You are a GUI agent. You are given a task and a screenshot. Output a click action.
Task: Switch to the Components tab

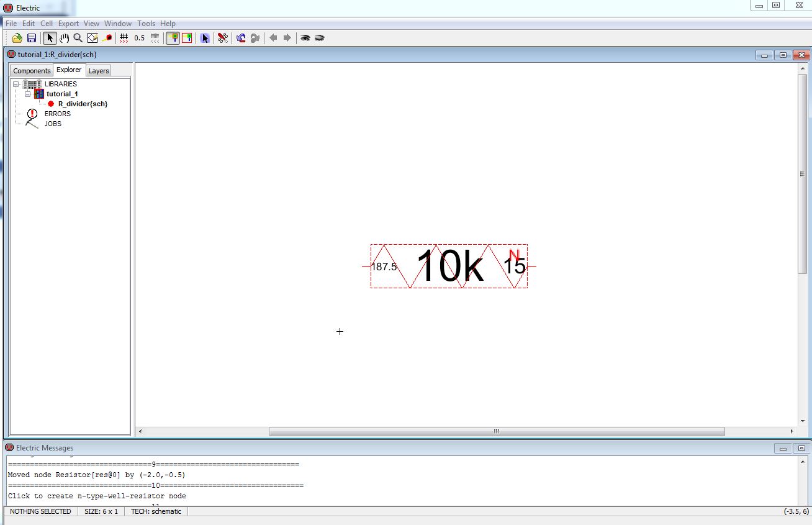(x=32, y=71)
